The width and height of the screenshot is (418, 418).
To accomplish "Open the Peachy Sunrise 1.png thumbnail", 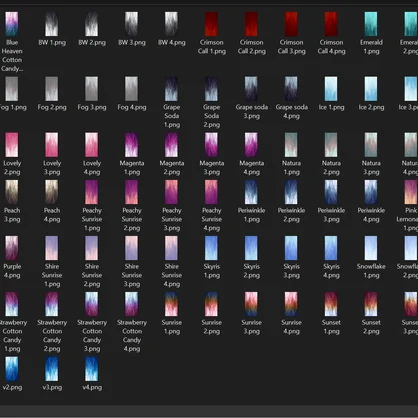I will (92, 192).
